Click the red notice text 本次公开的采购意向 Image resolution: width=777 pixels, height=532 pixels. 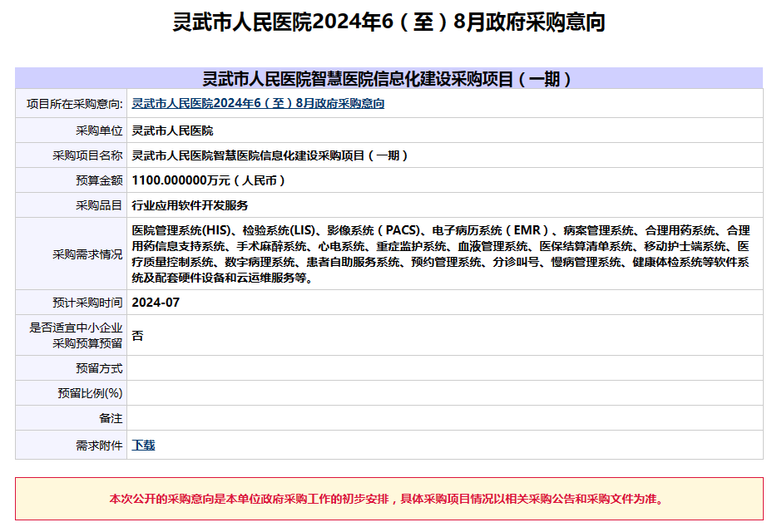point(388,499)
